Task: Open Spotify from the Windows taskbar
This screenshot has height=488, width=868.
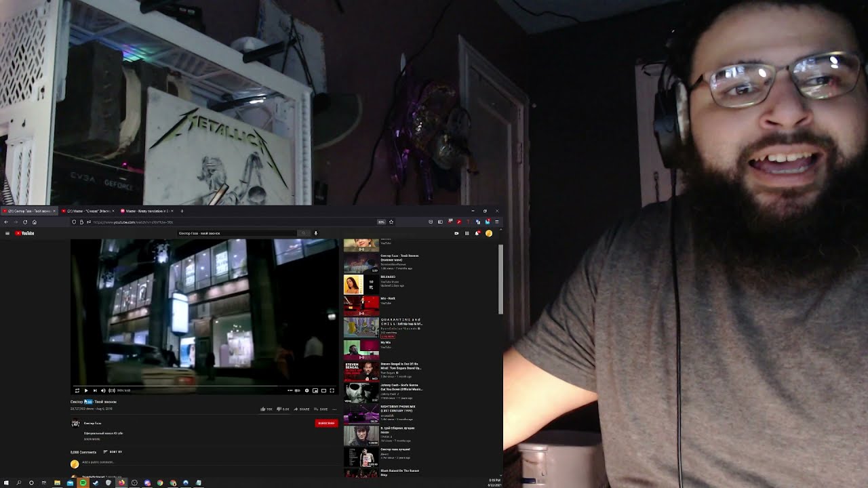Action: [x=83, y=483]
